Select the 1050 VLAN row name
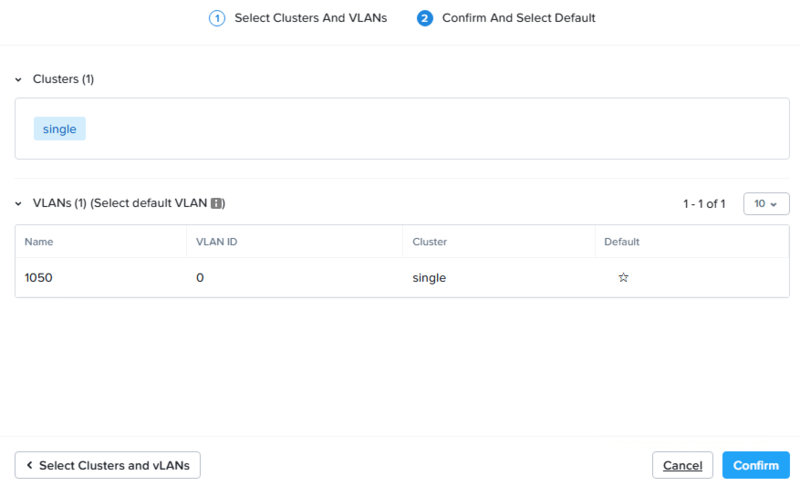This screenshot has height=486, width=800. [x=38, y=277]
